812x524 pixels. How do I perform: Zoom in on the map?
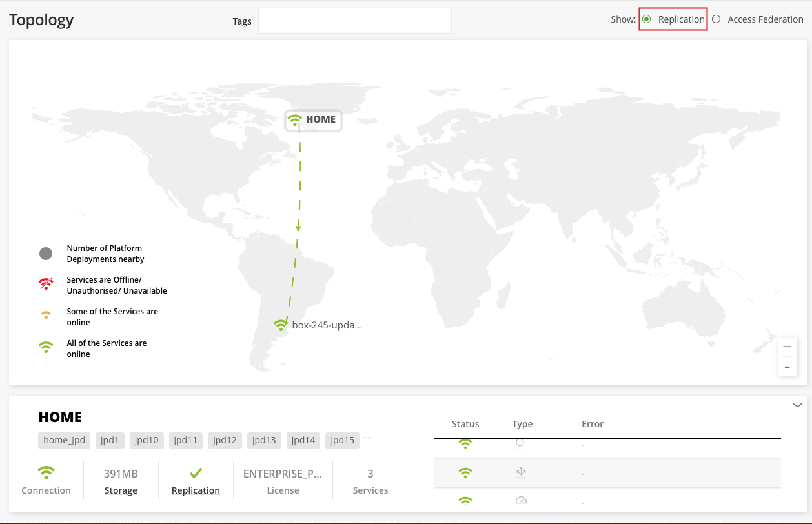pos(787,347)
